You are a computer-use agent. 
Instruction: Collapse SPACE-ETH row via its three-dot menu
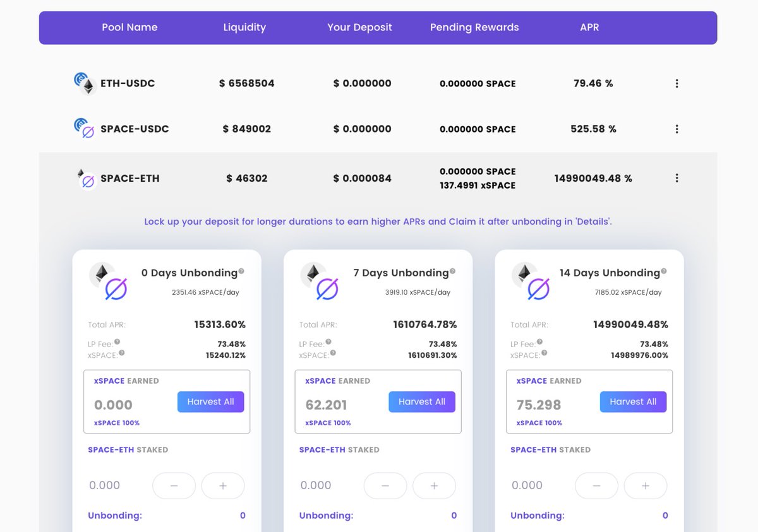pyautogui.click(x=677, y=178)
